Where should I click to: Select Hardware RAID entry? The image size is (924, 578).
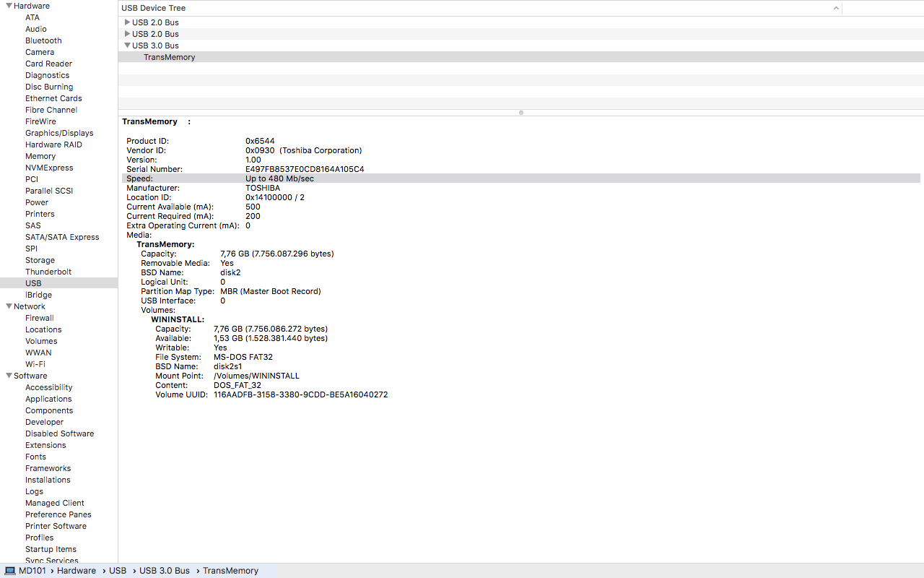53,144
